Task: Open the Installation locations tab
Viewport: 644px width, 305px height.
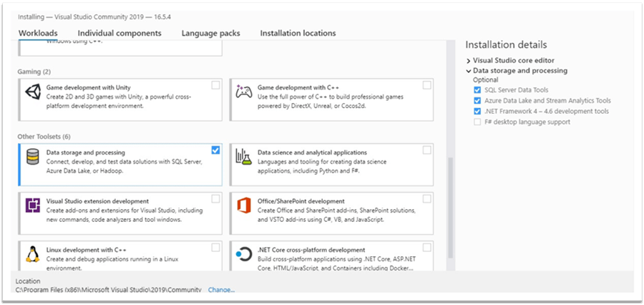Action: tap(298, 34)
